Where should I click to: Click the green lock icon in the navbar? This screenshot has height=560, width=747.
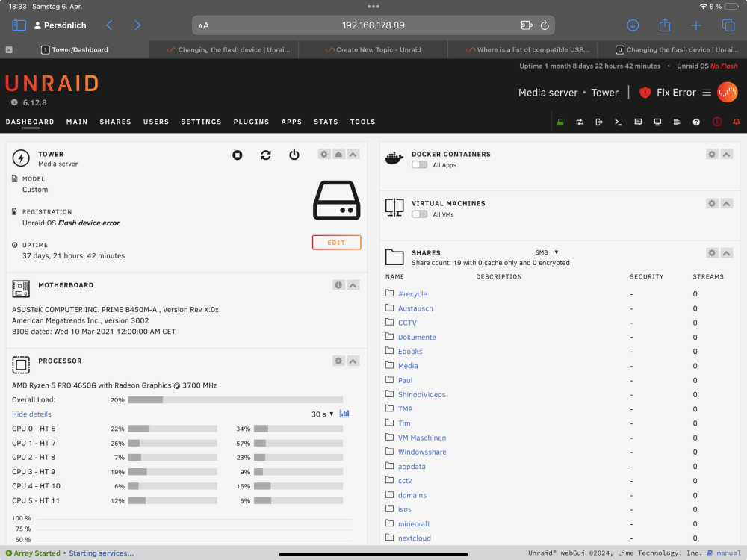(x=560, y=122)
